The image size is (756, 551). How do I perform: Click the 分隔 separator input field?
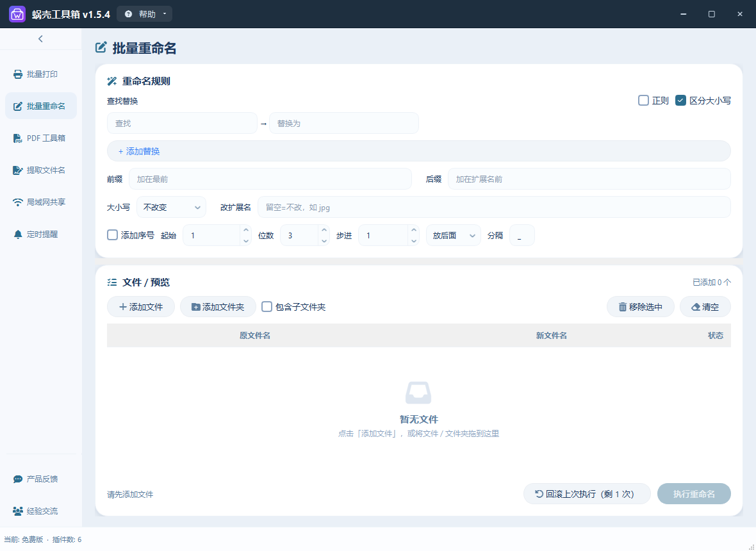pyautogui.click(x=522, y=235)
